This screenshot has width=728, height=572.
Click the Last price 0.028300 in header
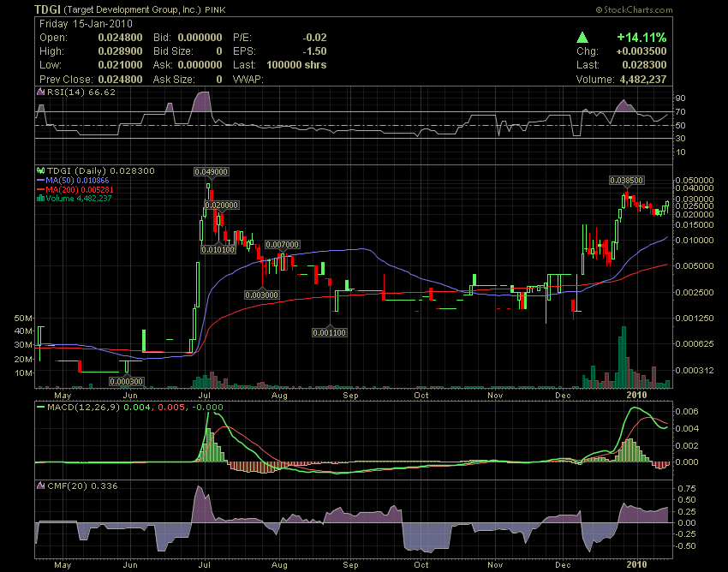(644, 65)
